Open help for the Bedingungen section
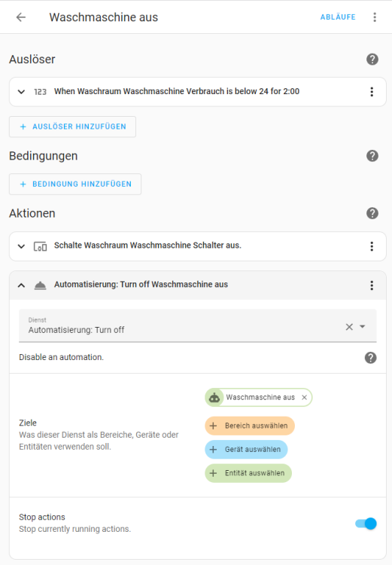 pyautogui.click(x=372, y=156)
